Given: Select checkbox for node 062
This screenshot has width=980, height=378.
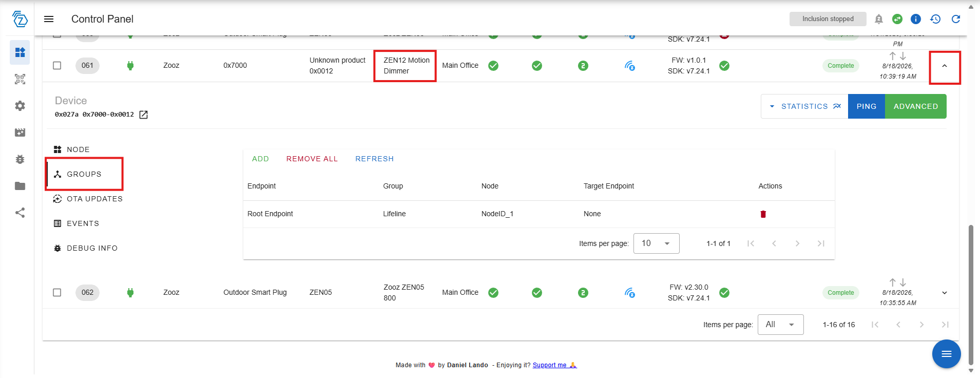Looking at the screenshot, I should coord(57,293).
